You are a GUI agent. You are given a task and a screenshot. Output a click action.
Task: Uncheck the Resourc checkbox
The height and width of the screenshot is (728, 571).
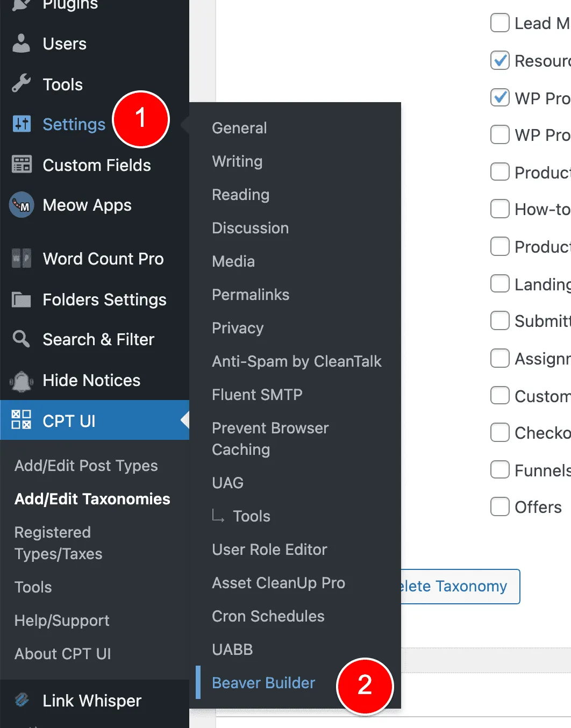(x=500, y=60)
